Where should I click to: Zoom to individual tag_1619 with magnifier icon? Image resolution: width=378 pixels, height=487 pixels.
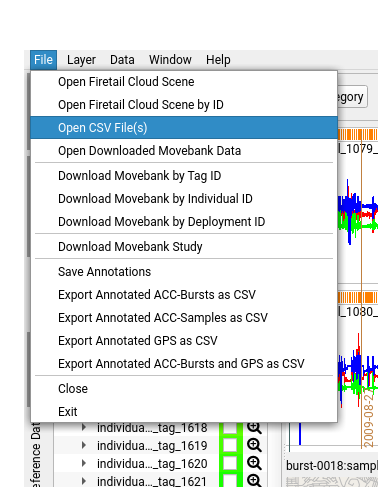254,445
